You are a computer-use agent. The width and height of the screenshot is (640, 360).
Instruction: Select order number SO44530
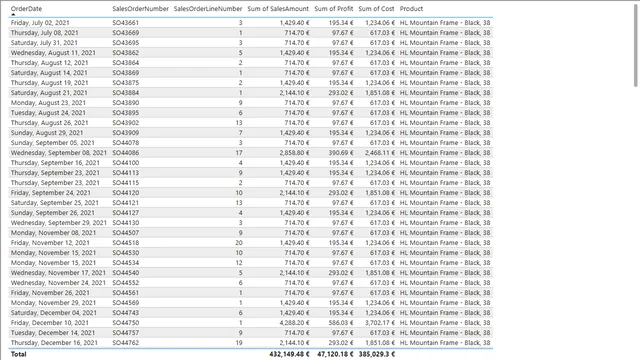pos(126,253)
